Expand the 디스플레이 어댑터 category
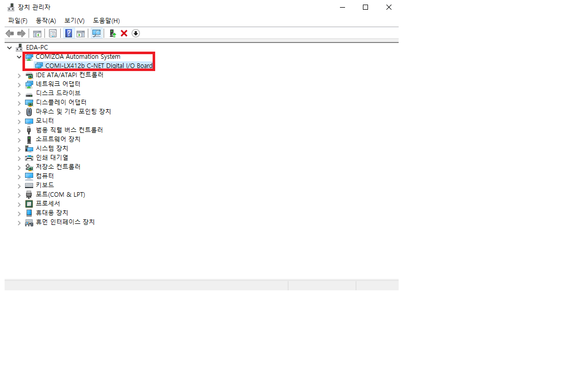The width and height of the screenshot is (588, 368). pyautogui.click(x=19, y=103)
